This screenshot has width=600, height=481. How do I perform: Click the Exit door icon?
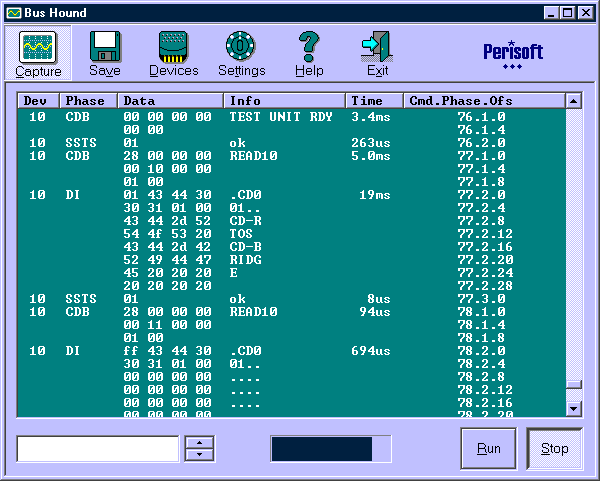click(x=377, y=46)
